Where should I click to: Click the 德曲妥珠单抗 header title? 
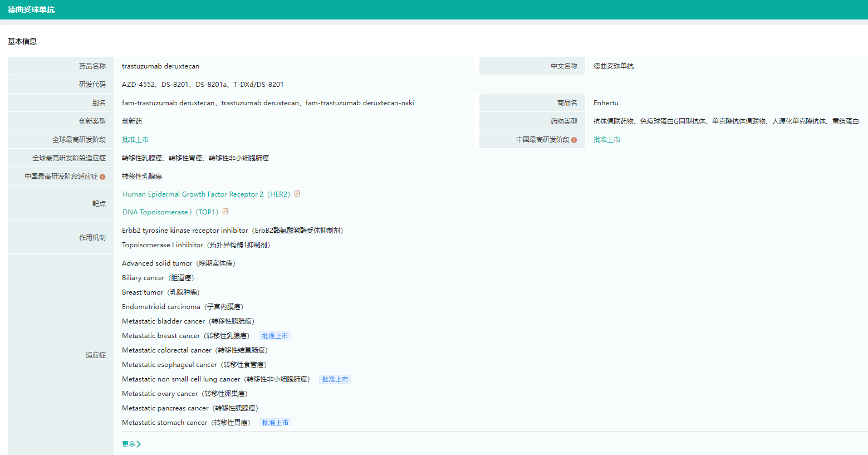point(31,9)
